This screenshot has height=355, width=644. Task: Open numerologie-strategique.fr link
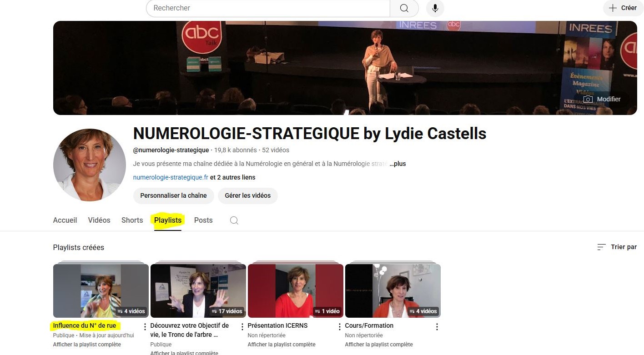tap(171, 177)
